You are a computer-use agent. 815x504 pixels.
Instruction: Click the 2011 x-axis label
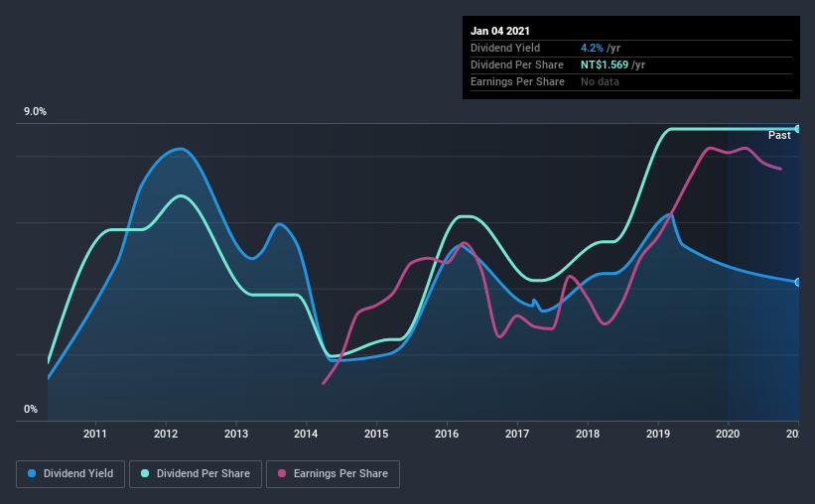(x=95, y=434)
